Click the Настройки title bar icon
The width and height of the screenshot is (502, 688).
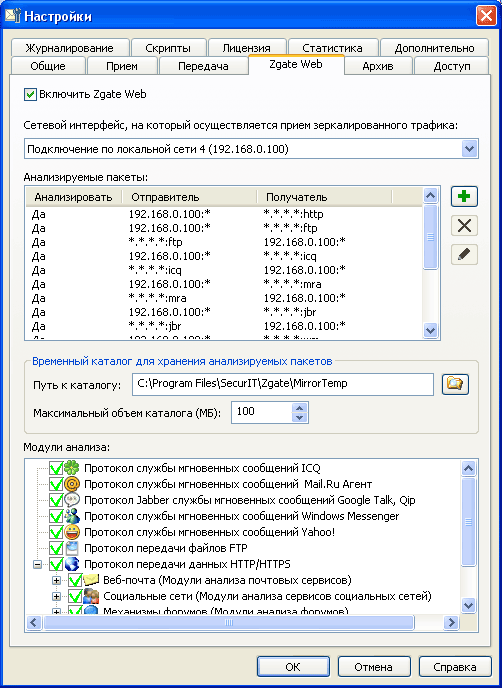pyautogui.click(x=12, y=16)
